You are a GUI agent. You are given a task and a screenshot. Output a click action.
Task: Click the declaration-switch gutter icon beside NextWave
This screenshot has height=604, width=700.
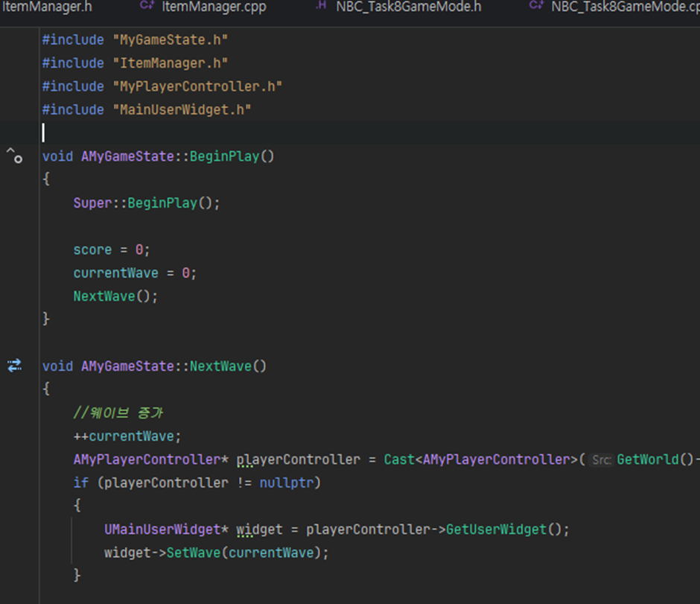(x=14, y=366)
